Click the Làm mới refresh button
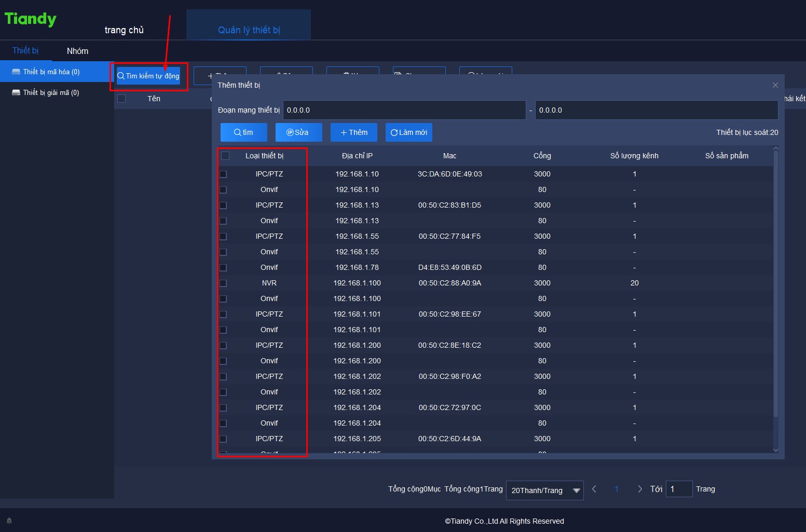 tap(408, 132)
